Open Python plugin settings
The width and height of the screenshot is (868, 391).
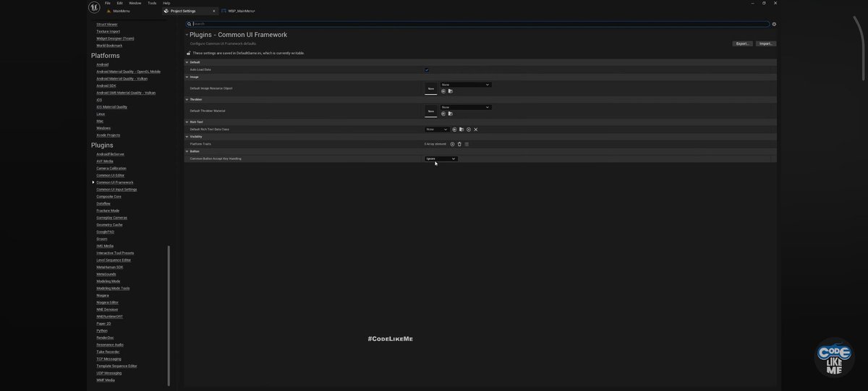click(x=102, y=331)
